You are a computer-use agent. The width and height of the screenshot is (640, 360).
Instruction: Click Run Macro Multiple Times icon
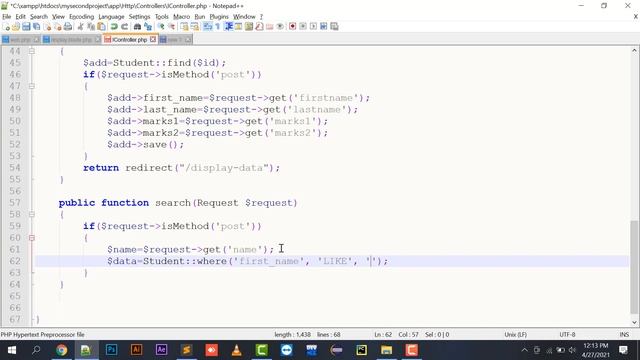coord(324,27)
